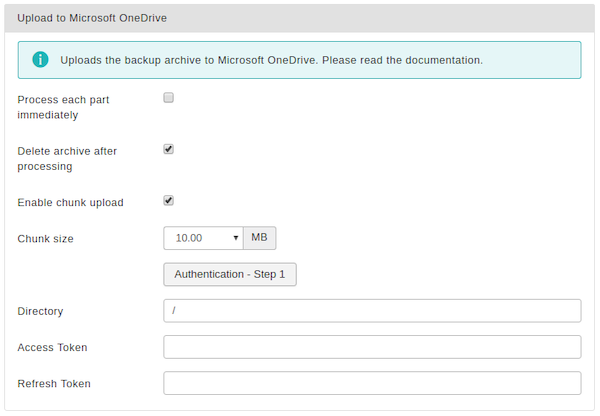Image resolution: width=600 pixels, height=416 pixels.
Task: Click the Directory label text
Action: tap(40, 311)
